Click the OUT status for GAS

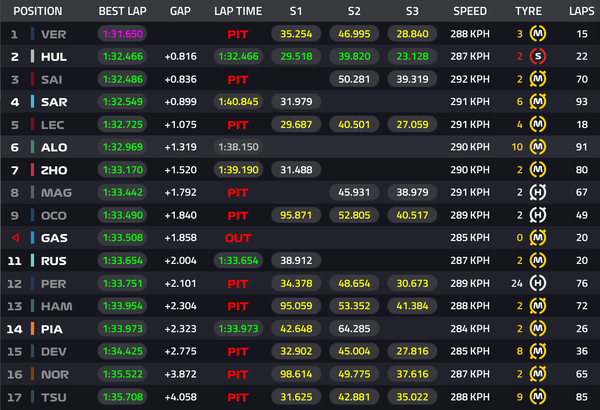click(238, 237)
